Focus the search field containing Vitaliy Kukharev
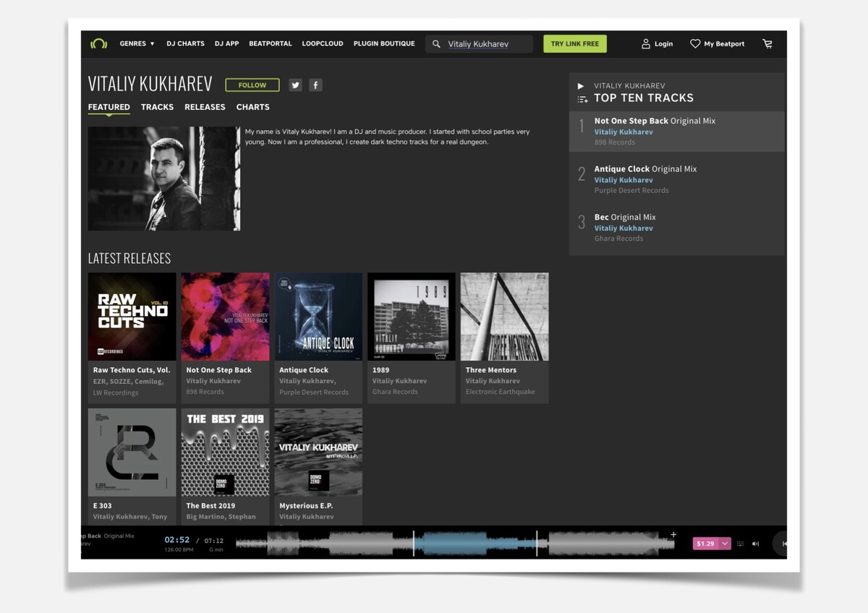 tap(479, 44)
